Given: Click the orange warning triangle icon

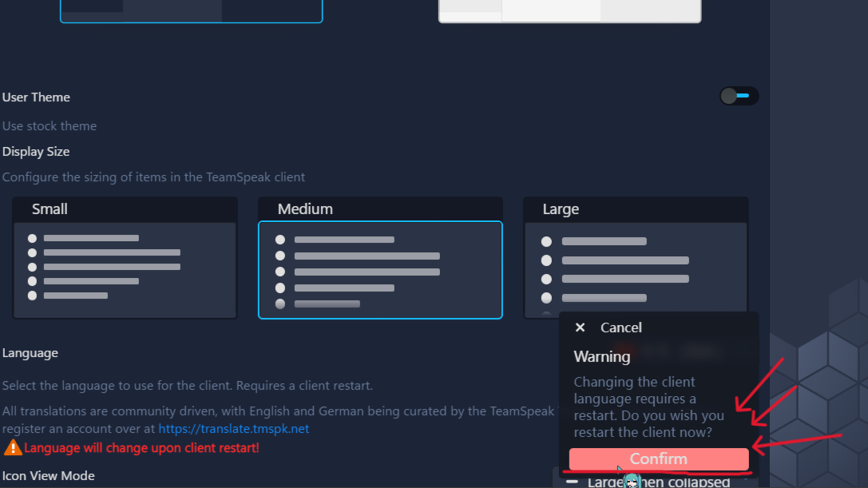Looking at the screenshot, I should [13, 447].
